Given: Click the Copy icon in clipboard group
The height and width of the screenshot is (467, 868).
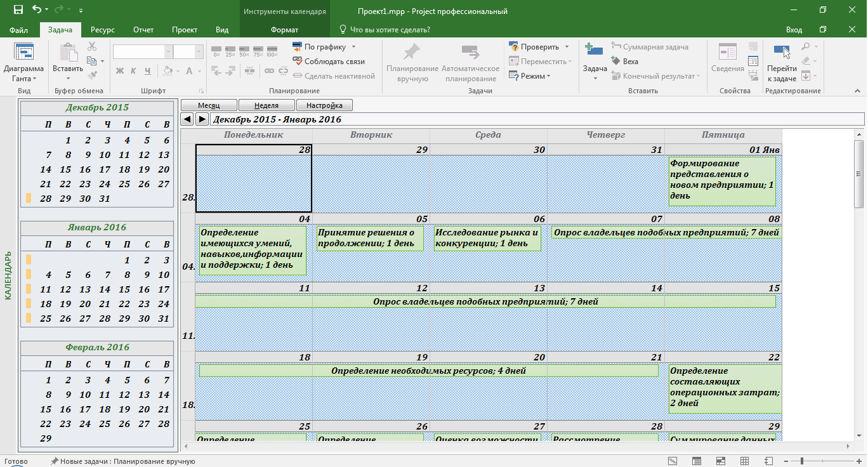Looking at the screenshot, I should pyautogui.click(x=92, y=61).
